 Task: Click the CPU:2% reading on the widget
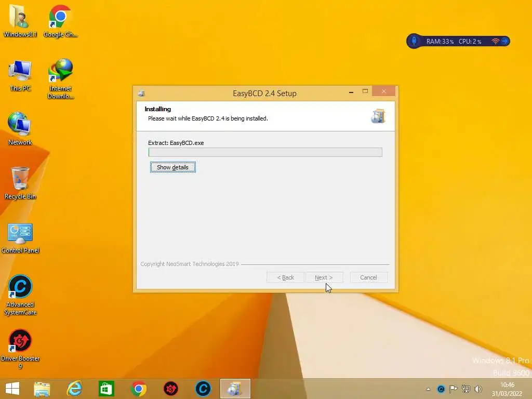click(470, 42)
